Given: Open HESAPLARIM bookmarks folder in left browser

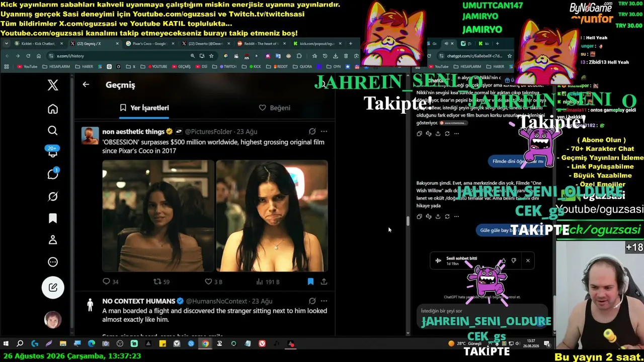Looking at the screenshot, I should [x=56, y=66].
